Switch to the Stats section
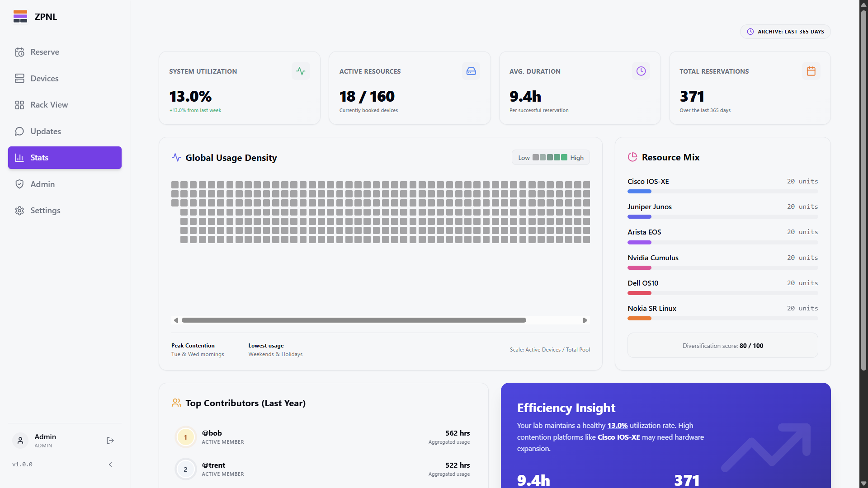This screenshot has height=488, width=868. coord(39,157)
